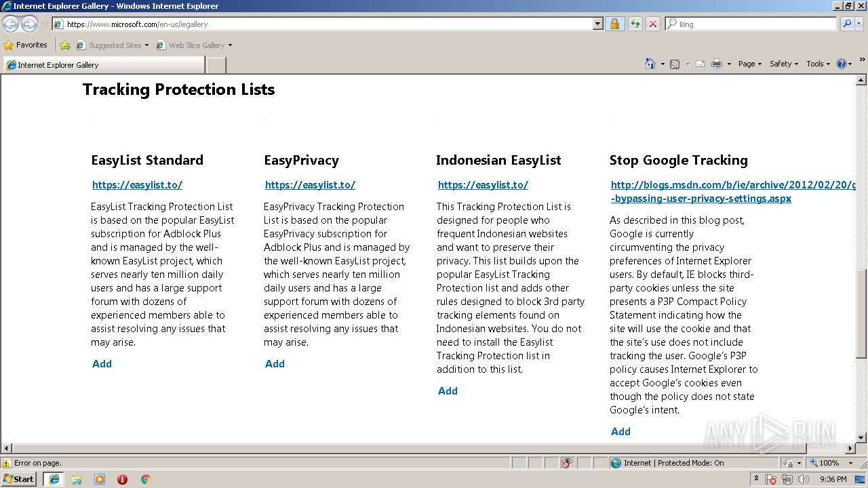This screenshot has width=868, height=488.
Task: Open the blogs.msdn.com link under Stop Google Tracking
Action: [733, 192]
